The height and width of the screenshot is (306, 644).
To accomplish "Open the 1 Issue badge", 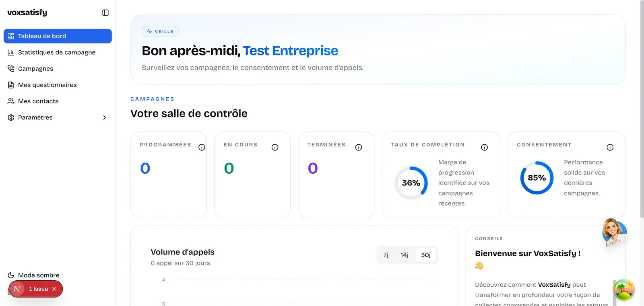I will pyautogui.click(x=38, y=289).
